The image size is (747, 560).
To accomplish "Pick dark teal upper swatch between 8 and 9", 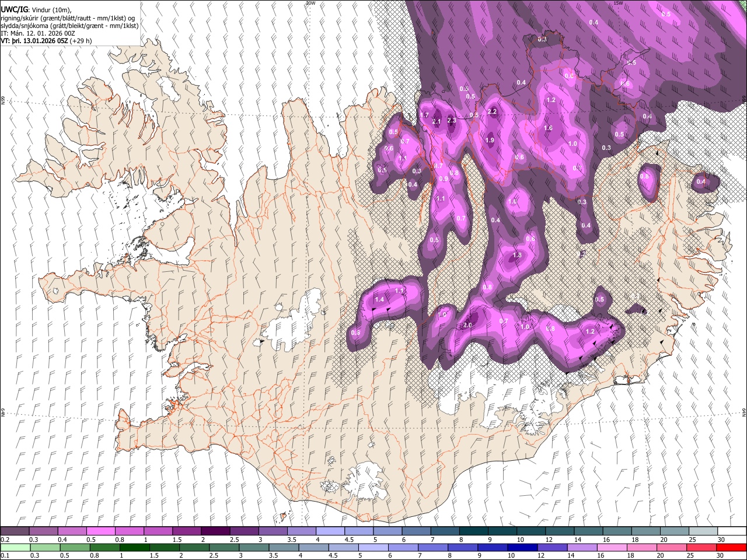I will [x=473, y=531].
